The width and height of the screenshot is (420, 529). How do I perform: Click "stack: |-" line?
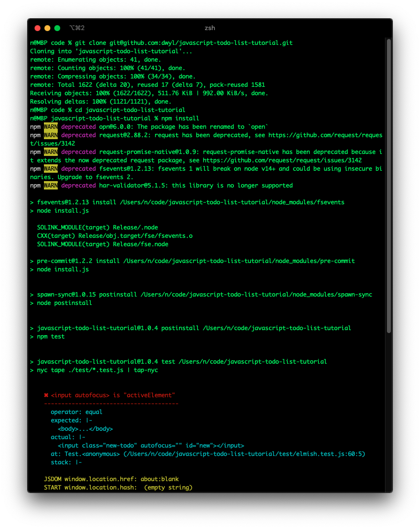pos(66,462)
